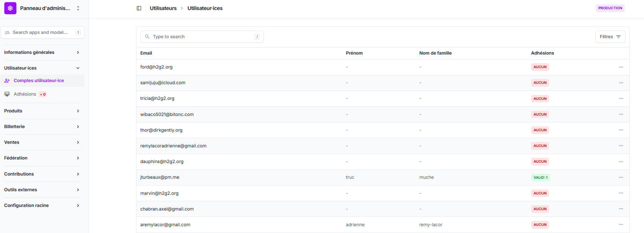Go to Adhésions in the sidebar

click(x=25, y=94)
